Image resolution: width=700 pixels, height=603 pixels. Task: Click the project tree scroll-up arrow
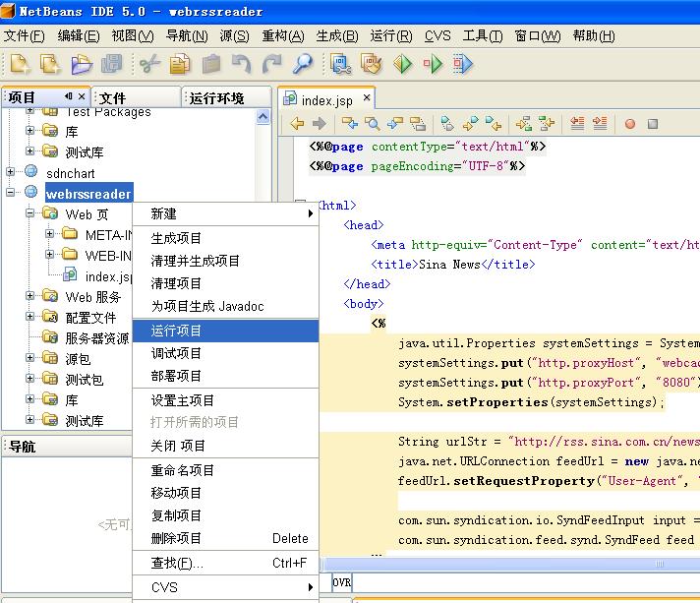(x=262, y=117)
